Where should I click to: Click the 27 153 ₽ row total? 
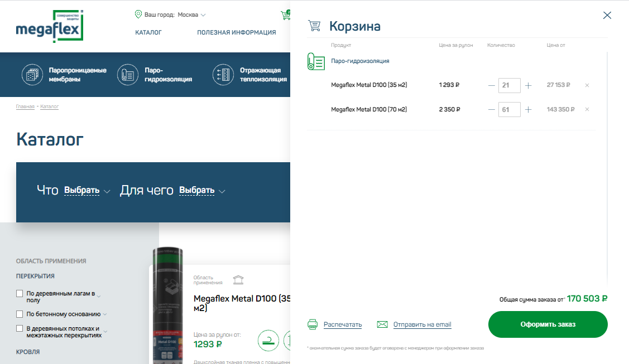(558, 85)
